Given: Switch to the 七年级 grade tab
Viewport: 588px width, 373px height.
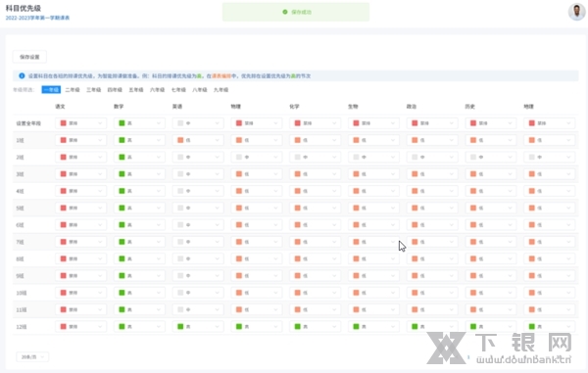Looking at the screenshot, I should coord(178,90).
